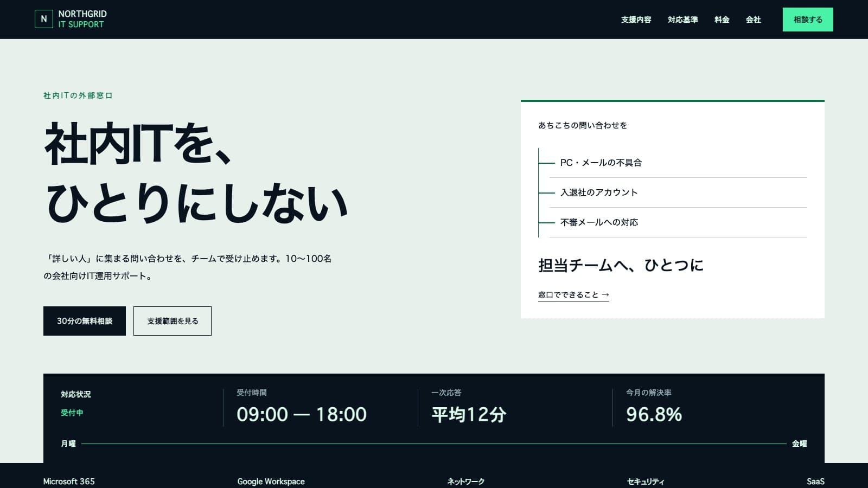Click the 対応状況 label
This screenshot has height=488, width=868.
[x=76, y=394]
